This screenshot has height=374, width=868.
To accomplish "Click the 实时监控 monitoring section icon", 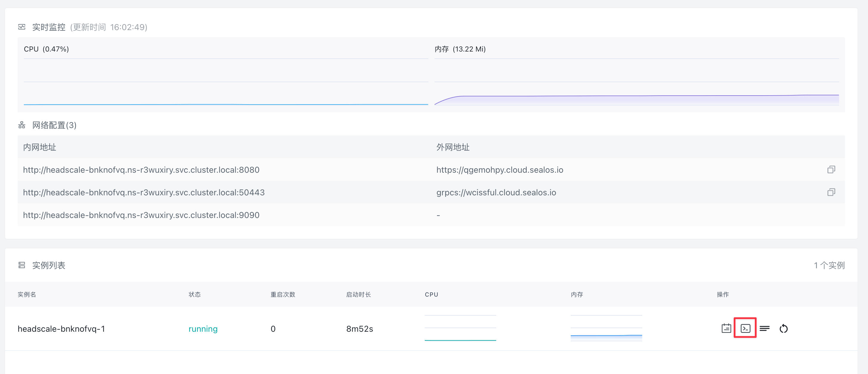I will pos(21,27).
